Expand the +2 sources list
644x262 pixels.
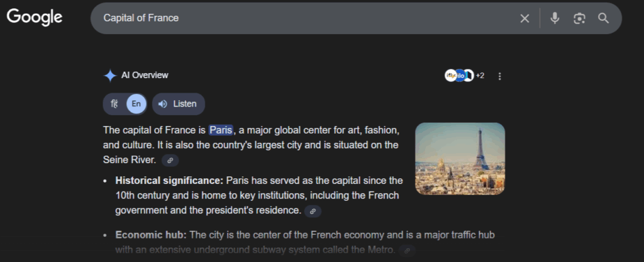point(480,76)
